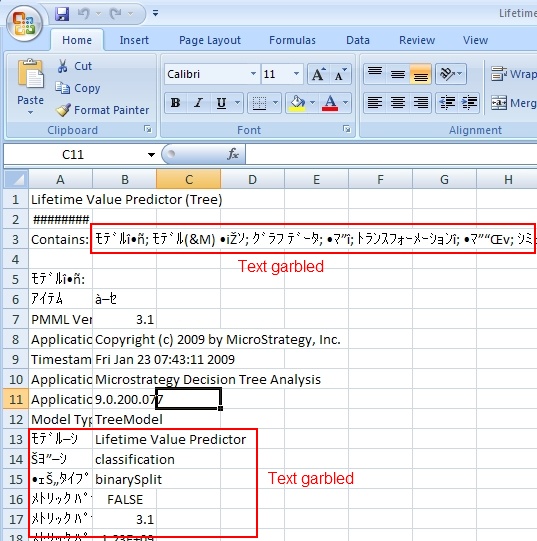
Task: Redo the last action
Action: (x=115, y=14)
